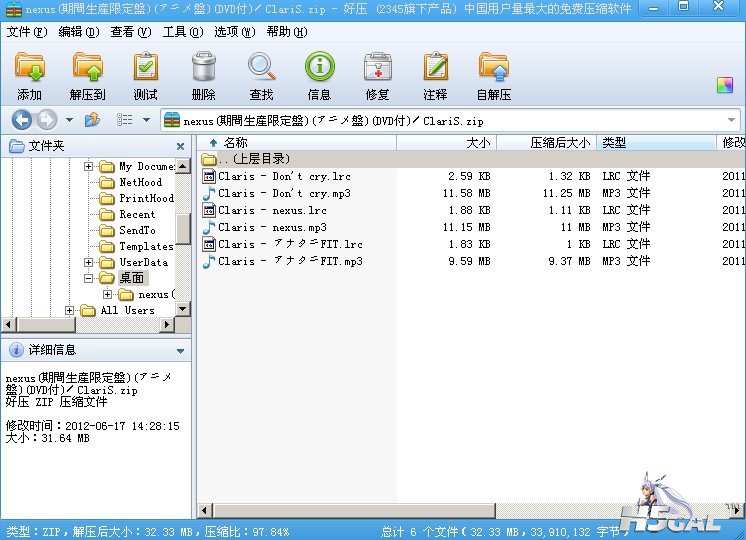Viewport: 746px width, 540px height.
Task: Click the 测试 (Test) toolbar icon
Action: pos(146,68)
